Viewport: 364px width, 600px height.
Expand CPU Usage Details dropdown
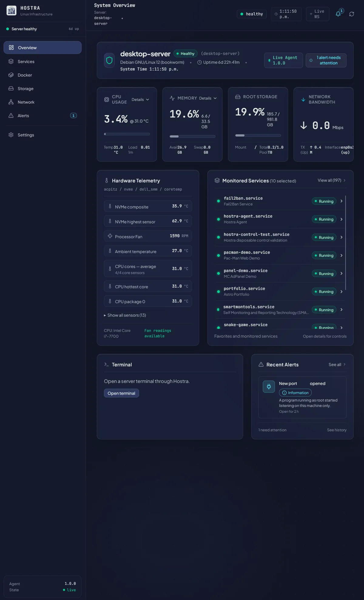tap(140, 100)
